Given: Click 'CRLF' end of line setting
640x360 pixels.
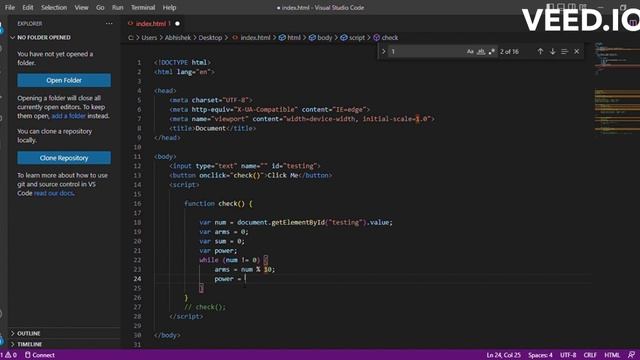Looking at the screenshot, I should pos(590,355).
